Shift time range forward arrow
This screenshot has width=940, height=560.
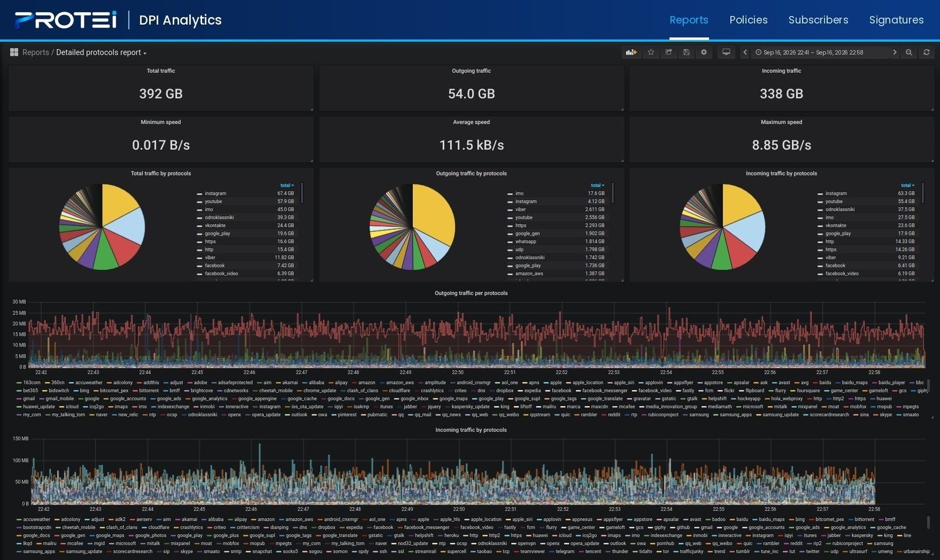(x=895, y=52)
